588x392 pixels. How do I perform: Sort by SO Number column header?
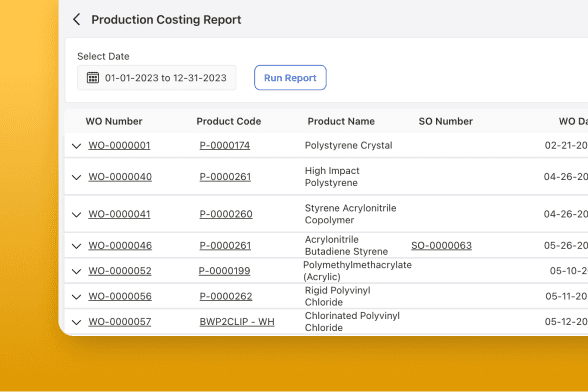tap(446, 121)
